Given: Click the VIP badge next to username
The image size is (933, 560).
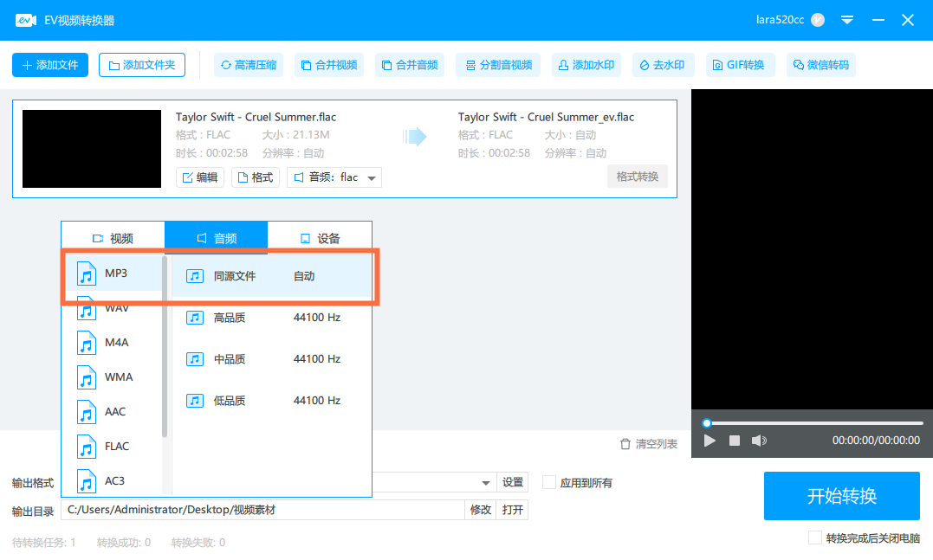Looking at the screenshot, I should click(818, 20).
